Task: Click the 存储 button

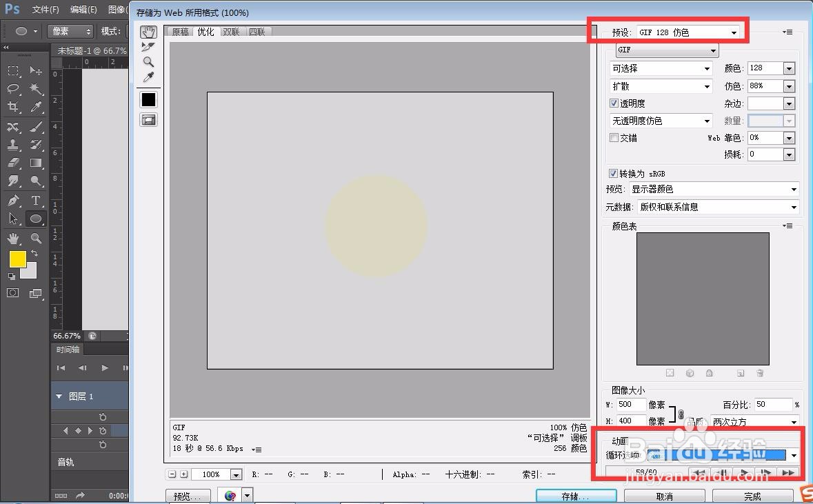Action: [x=576, y=495]
